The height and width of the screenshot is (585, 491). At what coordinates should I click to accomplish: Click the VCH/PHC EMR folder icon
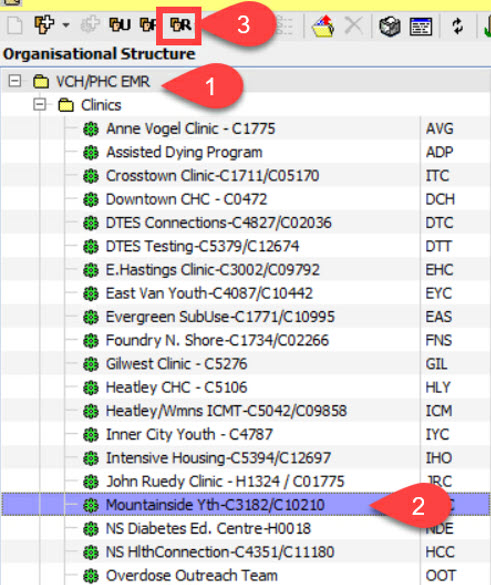(41, 81)
